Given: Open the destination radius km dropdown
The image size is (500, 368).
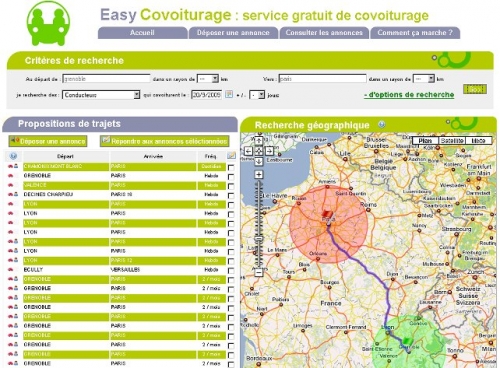Looking at the screenshot, I should pyautogui.click(x=424, y=79).
